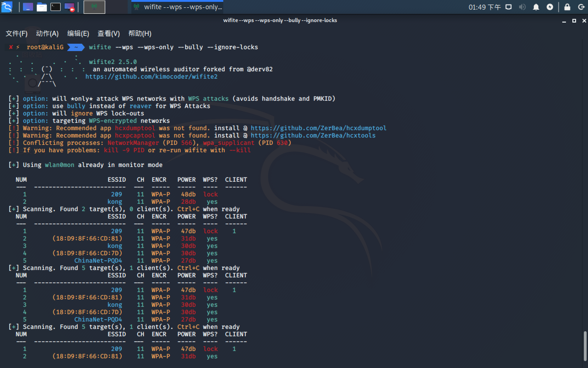
Task: Launch the terminal emulator from the panel
Action: [x=55, y=7]
